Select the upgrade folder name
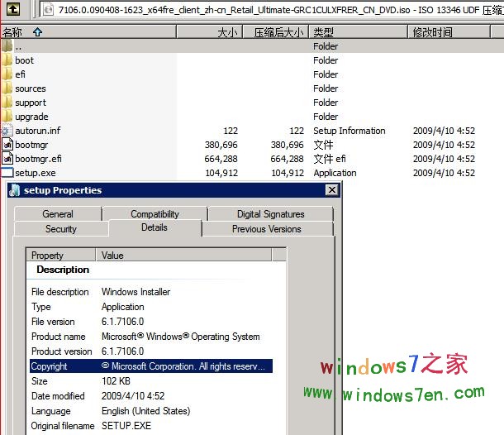Viewport: 504px width, 435px height. (x=31, y=117)
